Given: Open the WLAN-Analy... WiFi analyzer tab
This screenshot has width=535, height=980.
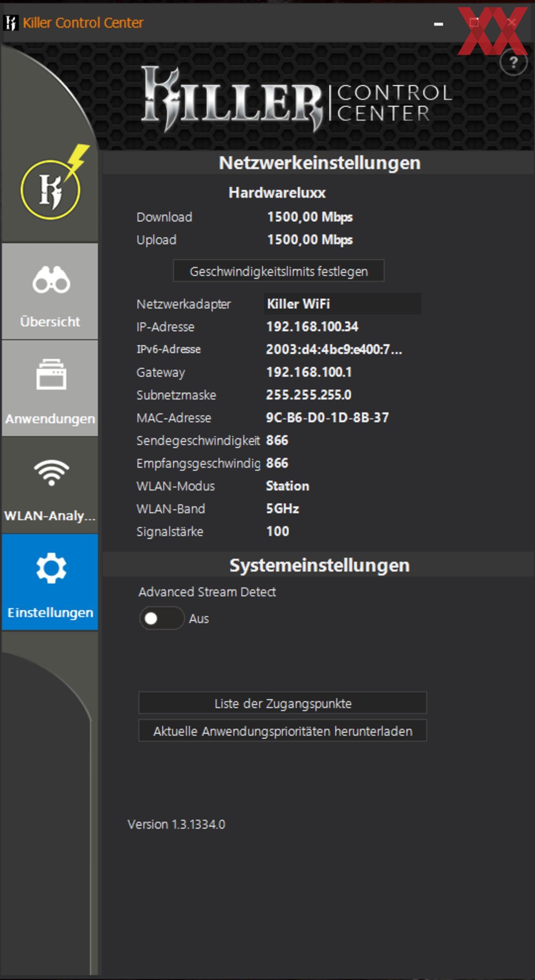Looking at the screenshot, I should [50, 485].
